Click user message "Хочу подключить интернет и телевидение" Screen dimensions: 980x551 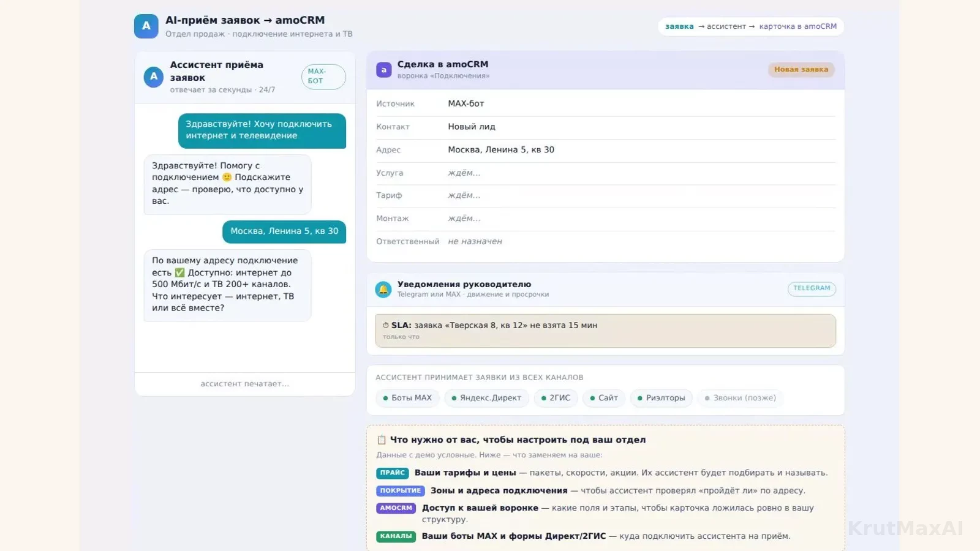coord(262,130)
